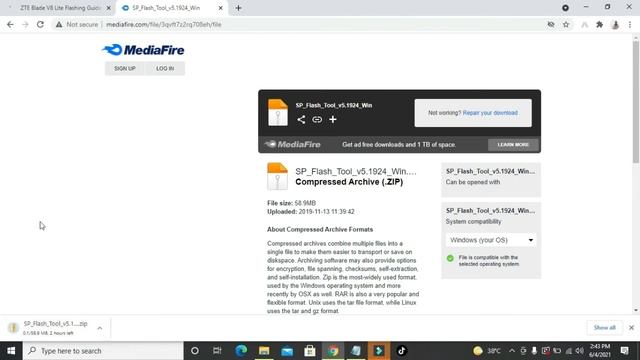The image size is (640, 360).
Task: Click the Repair your download link
Action: [490, 113]
